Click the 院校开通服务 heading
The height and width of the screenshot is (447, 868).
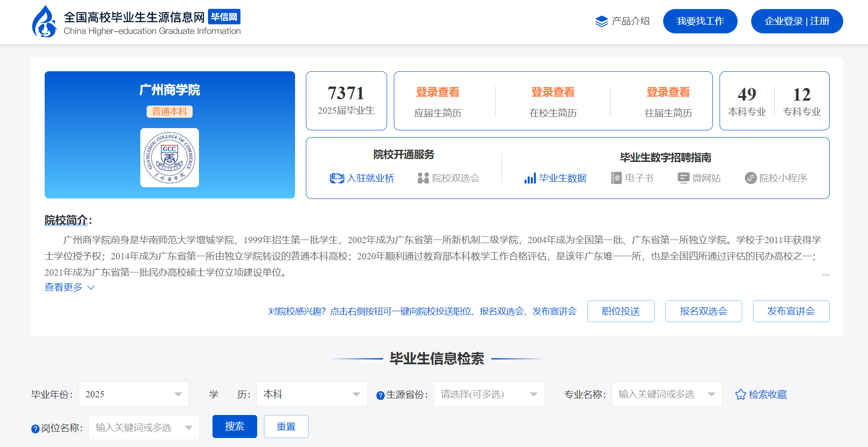pyautogui.click(x=404, y=155)
